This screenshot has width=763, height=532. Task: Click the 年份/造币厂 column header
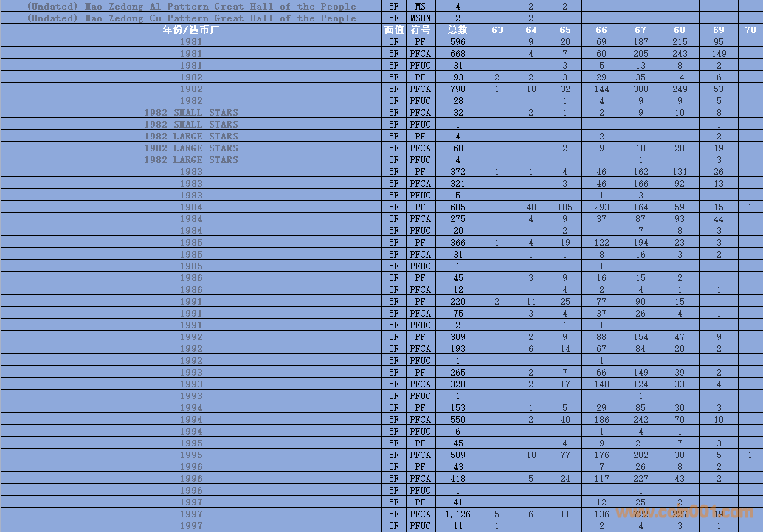point(191,30)
